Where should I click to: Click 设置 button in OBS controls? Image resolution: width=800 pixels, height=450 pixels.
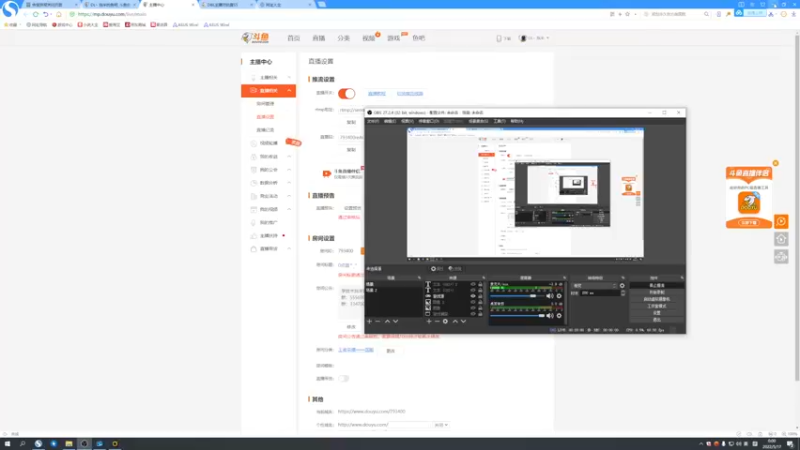657,313
